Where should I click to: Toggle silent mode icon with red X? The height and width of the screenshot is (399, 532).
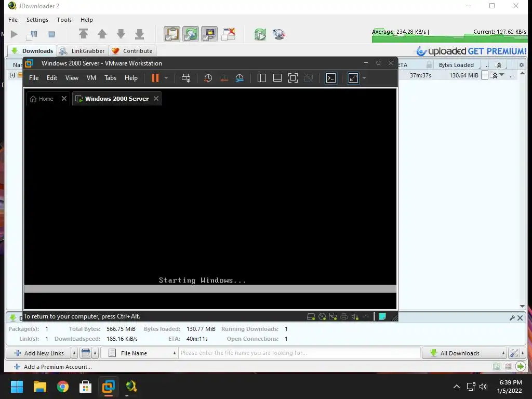pos(229,34)
